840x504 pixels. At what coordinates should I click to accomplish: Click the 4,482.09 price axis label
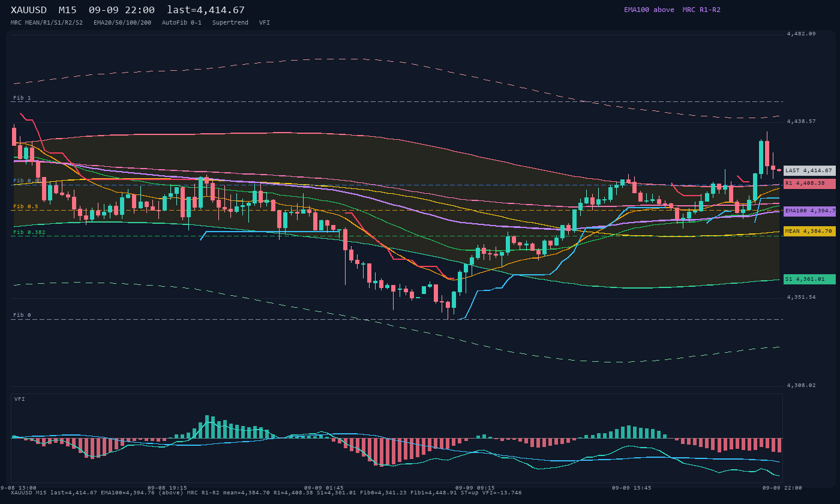point(802,34)
